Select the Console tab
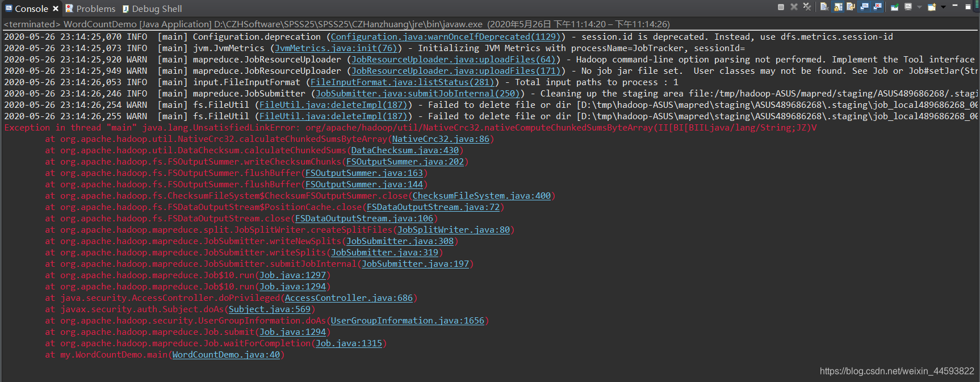The width and height of the screenshot is (980, 382). coord(31,9)
